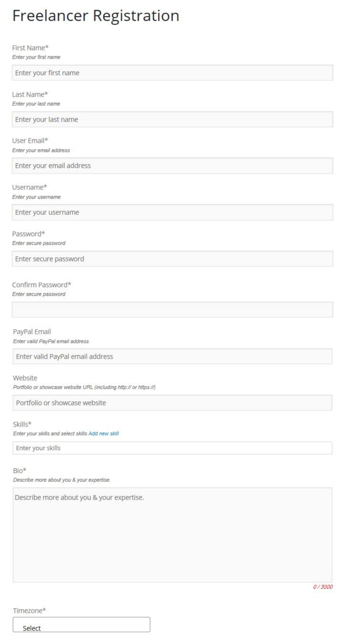
Task: Click the PayPal email address field
Action: 172,356
